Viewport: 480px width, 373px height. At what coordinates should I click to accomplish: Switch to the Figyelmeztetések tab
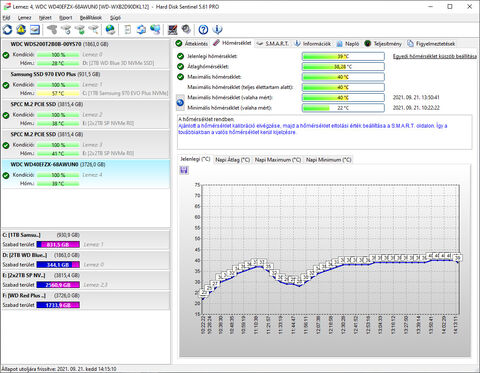point(431,44)
